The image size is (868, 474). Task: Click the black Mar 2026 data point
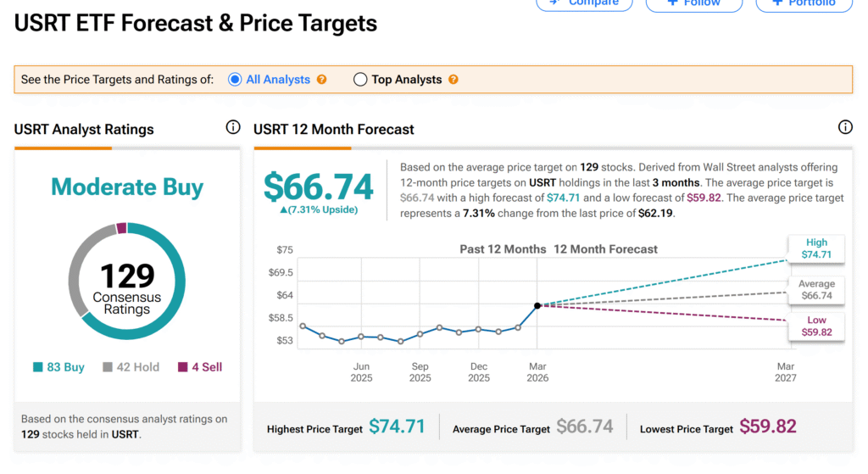(537, 305)
